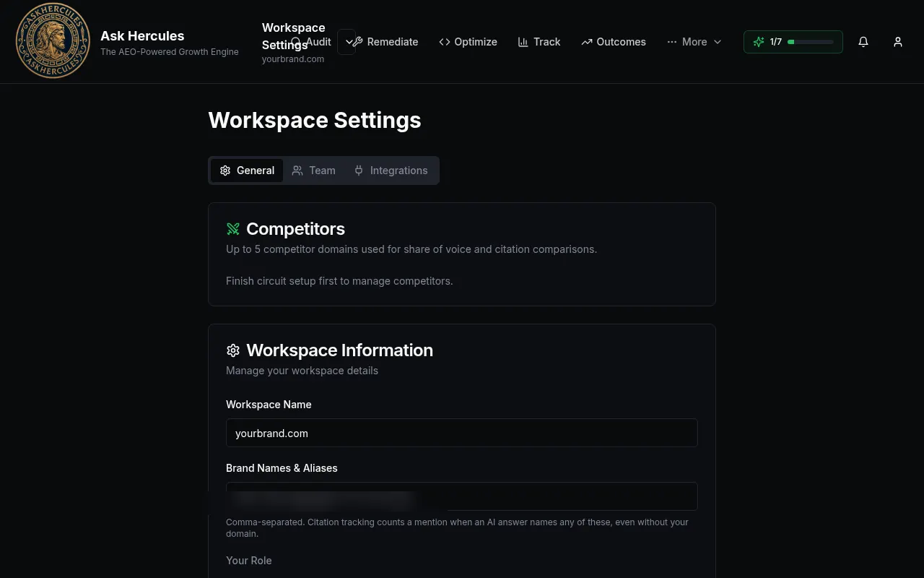
Task: Click the plug icon in Integrations tab
Action: pyautogui.click(x=359, y=171)
